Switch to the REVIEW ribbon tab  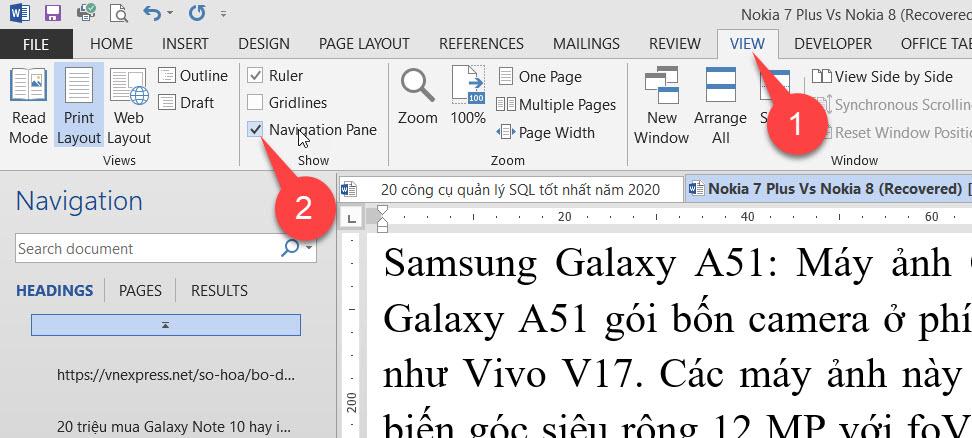[674, 44]
